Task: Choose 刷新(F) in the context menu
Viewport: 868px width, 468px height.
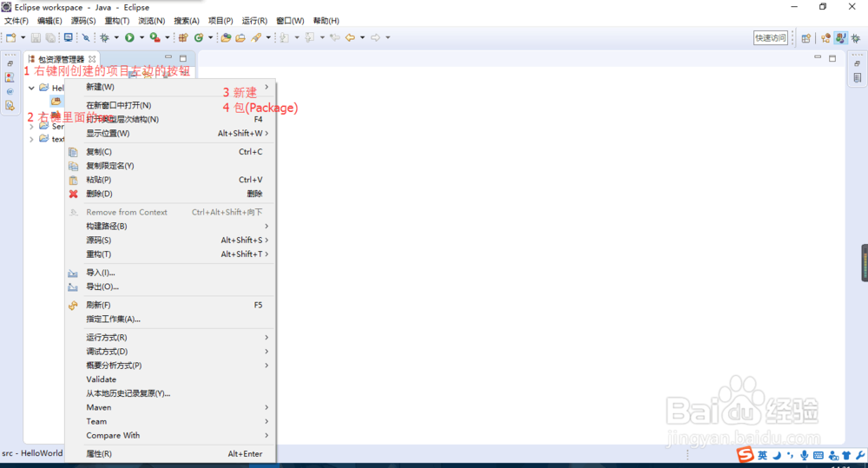Action: click(x=170, y=305)
